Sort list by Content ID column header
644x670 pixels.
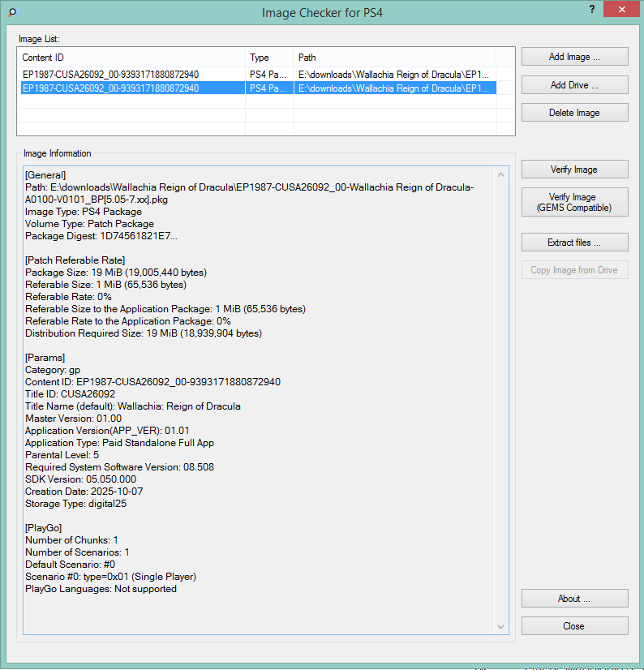130,58
